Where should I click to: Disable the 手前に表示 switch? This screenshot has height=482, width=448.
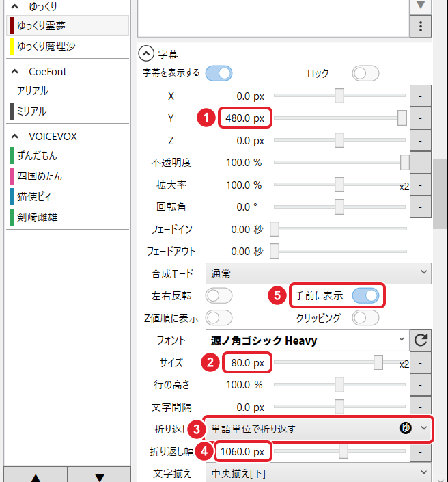[x=365, y=296]
